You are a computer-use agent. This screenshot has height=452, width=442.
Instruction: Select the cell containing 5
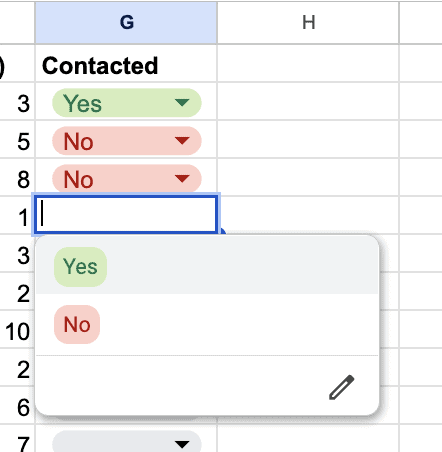17,140
